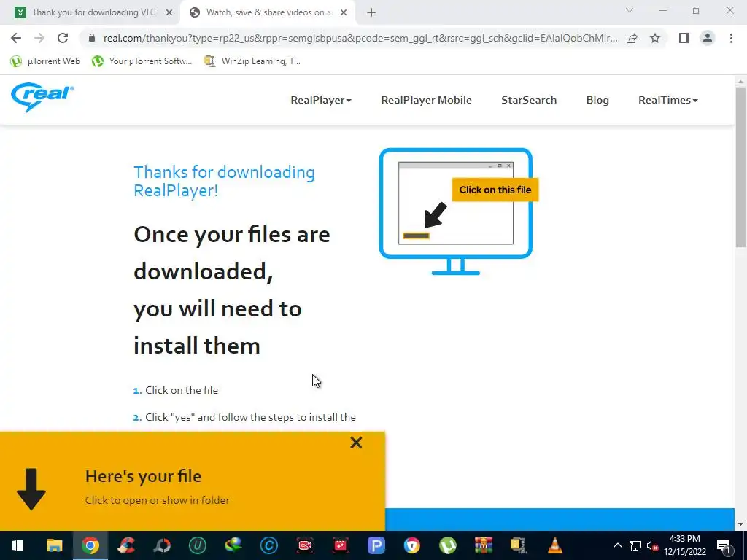Image resolution: width=747 pixels, height=560 pixels.
Task: Open the network tray icon
Action: pos(635,545)
